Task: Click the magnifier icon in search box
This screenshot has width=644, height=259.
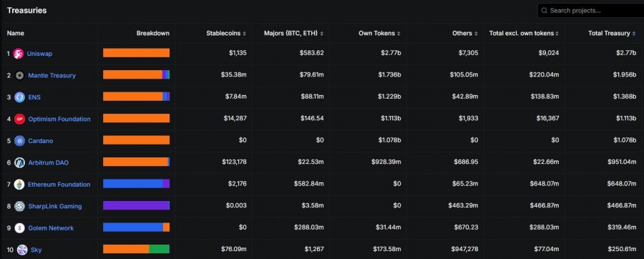Action: [x=545, y=11]
